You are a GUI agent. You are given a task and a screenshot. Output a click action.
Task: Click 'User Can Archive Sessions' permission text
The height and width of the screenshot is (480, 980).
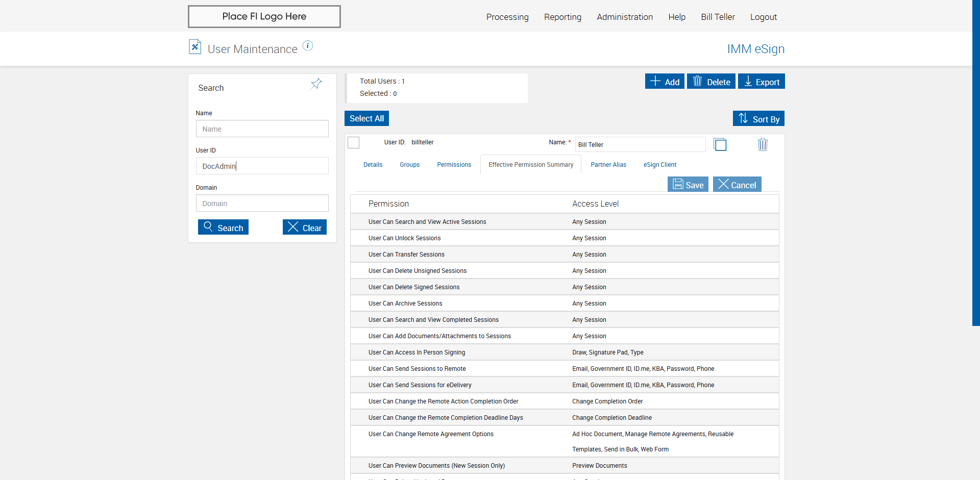(x=405, y=304)
